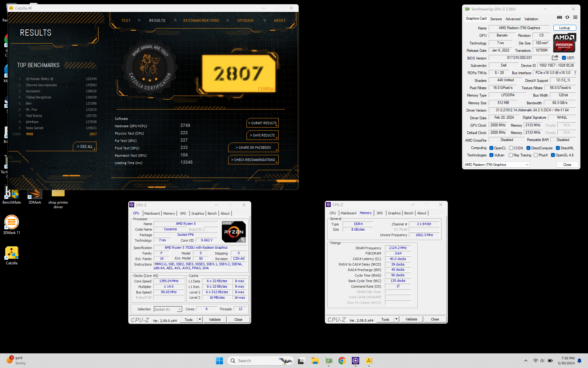Click Validate button in left CPU-Z
The width and height of the screenshot is (588, 368).
(215, 320)
